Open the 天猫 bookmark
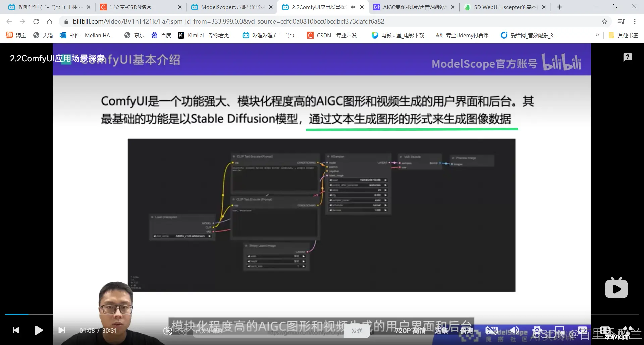 click(43, 35)
